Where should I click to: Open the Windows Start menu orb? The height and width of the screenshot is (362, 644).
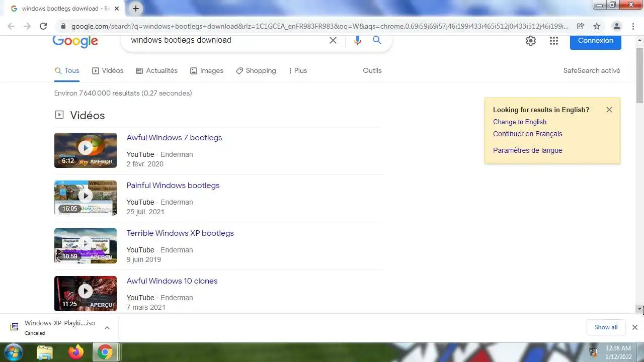coord(13,352)
